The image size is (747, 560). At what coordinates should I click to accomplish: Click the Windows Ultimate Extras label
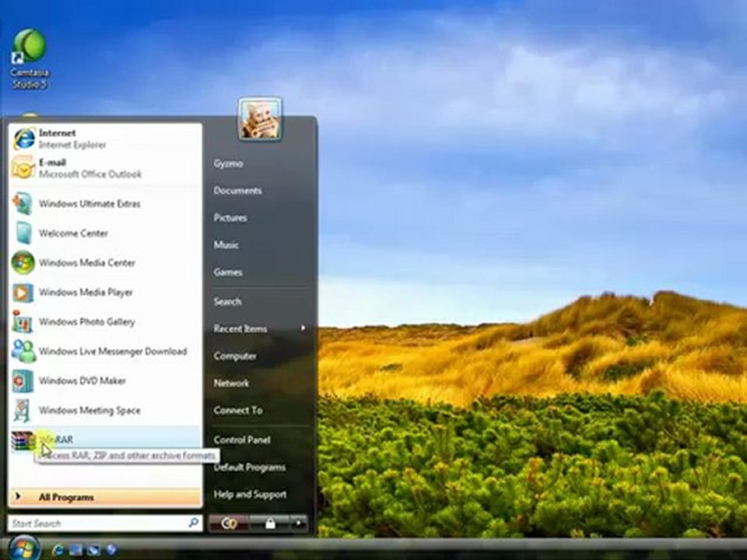pyautogui.click(x=89, y=204)
